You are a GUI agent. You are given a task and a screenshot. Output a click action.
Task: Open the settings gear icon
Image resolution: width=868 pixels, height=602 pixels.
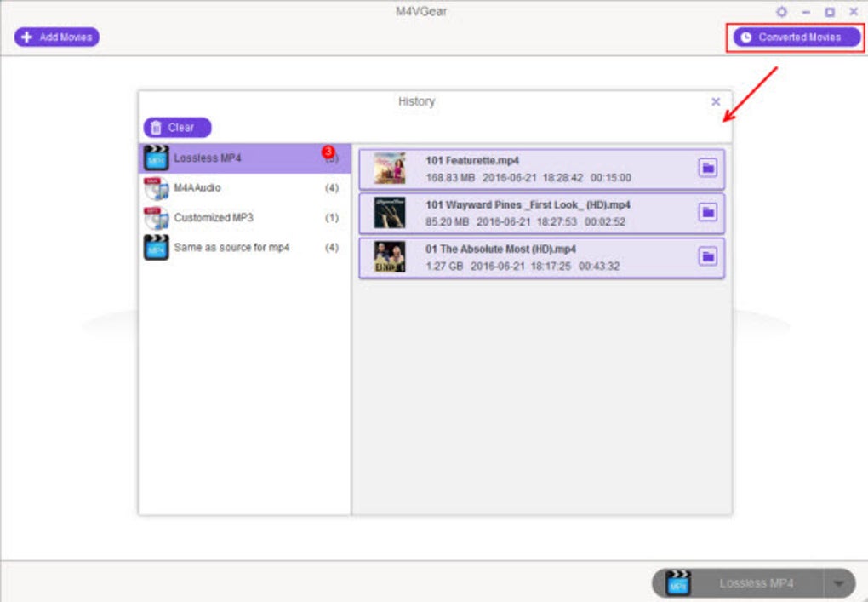[x=782, y=12]
